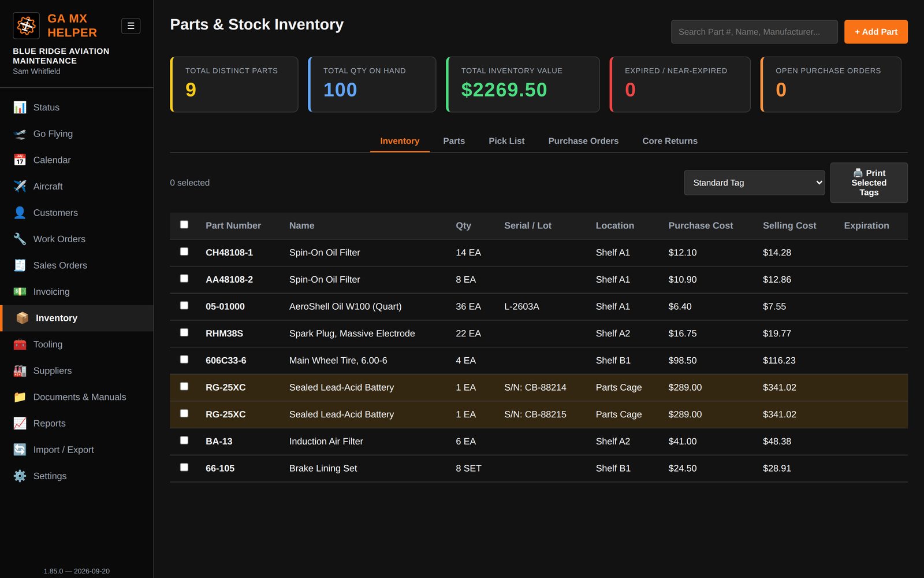The image size is (924, 578).
Task: Open the Status chart icon in sidebar
Action: 20,108
